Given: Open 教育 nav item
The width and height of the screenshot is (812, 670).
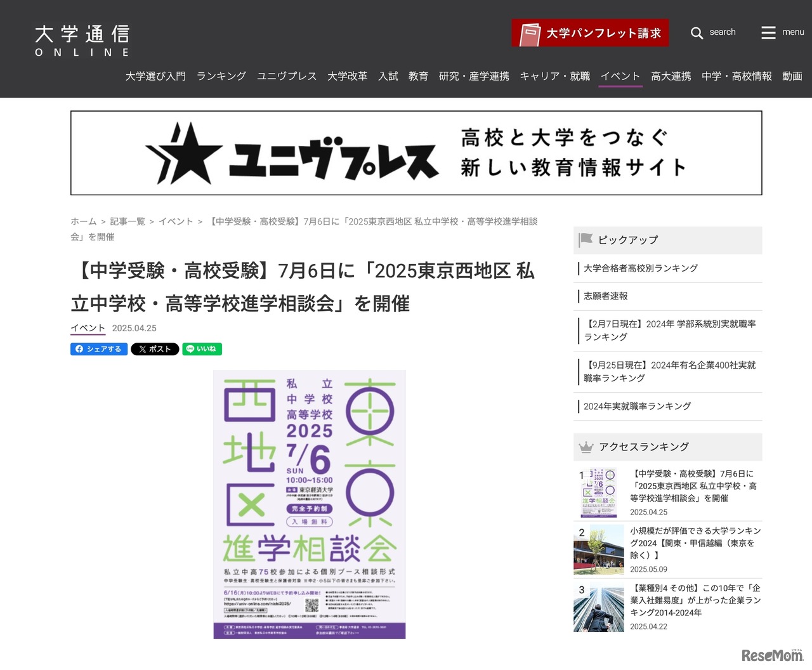Looking at the screenshot, I should point(419,76).
